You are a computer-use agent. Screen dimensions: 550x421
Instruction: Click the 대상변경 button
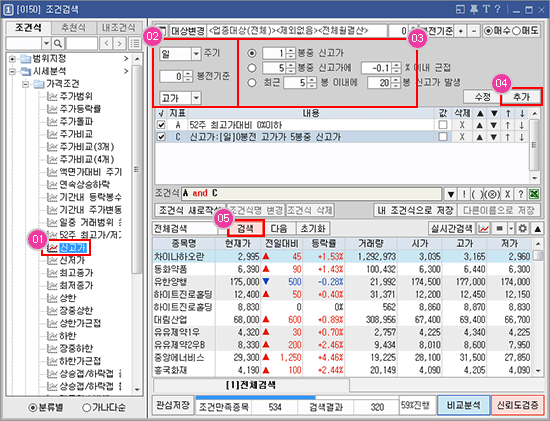[x=188, y=31]
